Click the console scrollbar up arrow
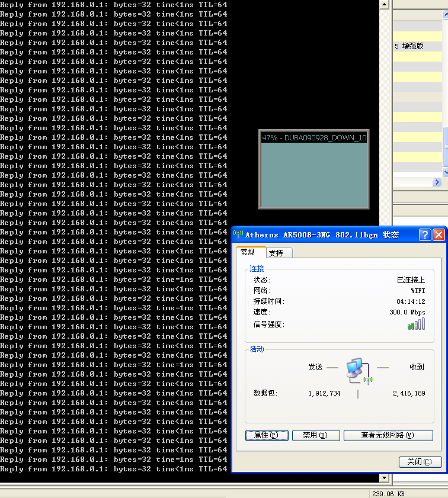This screenshot has height=498, width=448. 384,5
